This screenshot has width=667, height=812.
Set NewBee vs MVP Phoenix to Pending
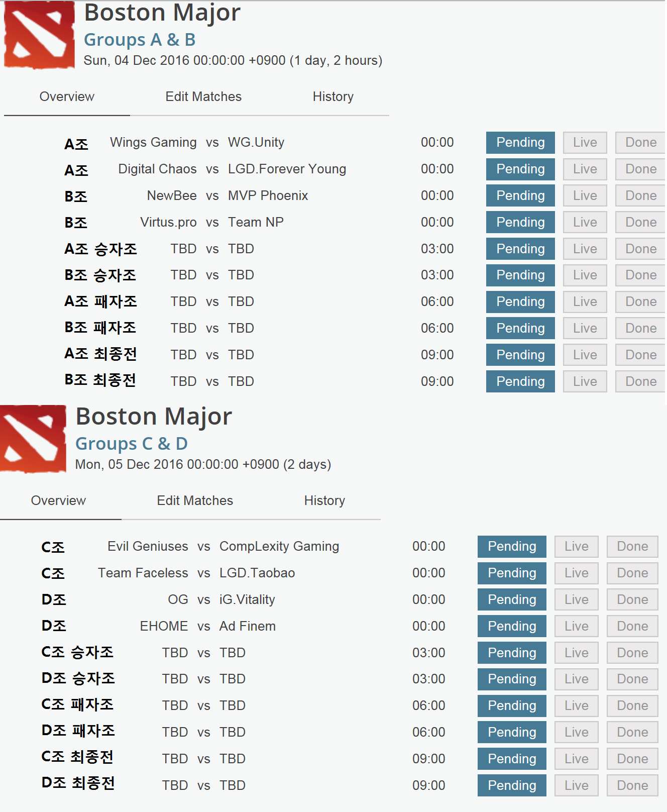pos(520,196)
